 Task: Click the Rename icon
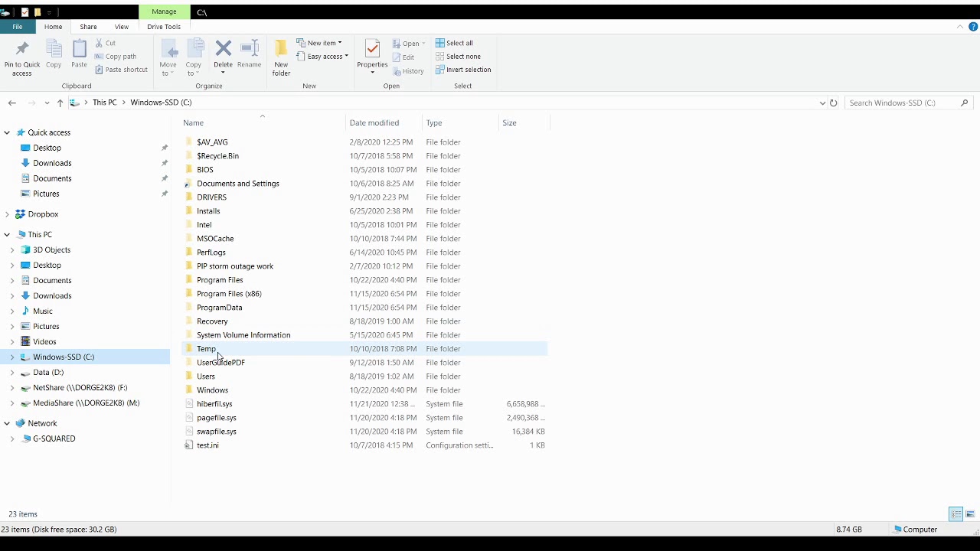(x=250, y=50)
